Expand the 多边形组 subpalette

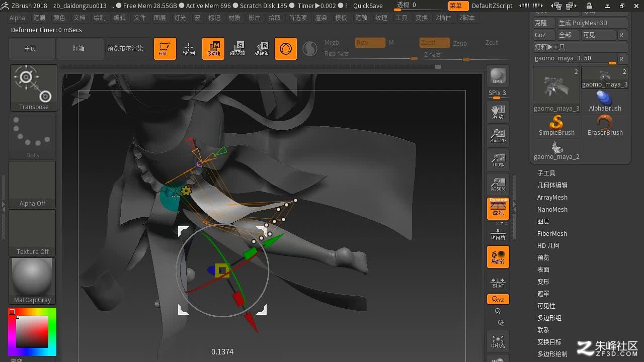pos(549,318)
